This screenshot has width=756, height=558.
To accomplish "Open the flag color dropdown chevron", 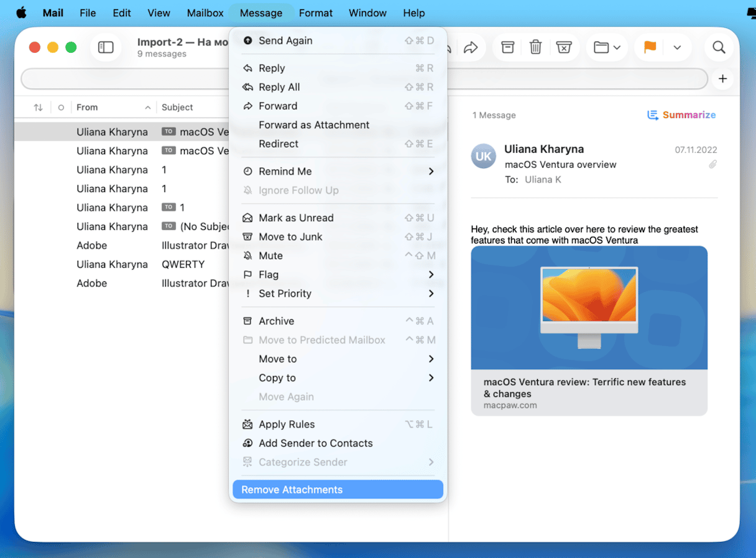I will click(678, 47).
